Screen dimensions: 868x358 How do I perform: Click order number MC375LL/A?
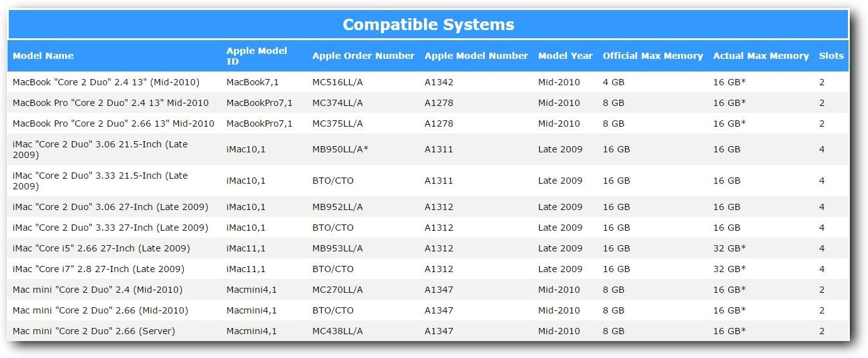pyautogui.click(x=337, y=124)
